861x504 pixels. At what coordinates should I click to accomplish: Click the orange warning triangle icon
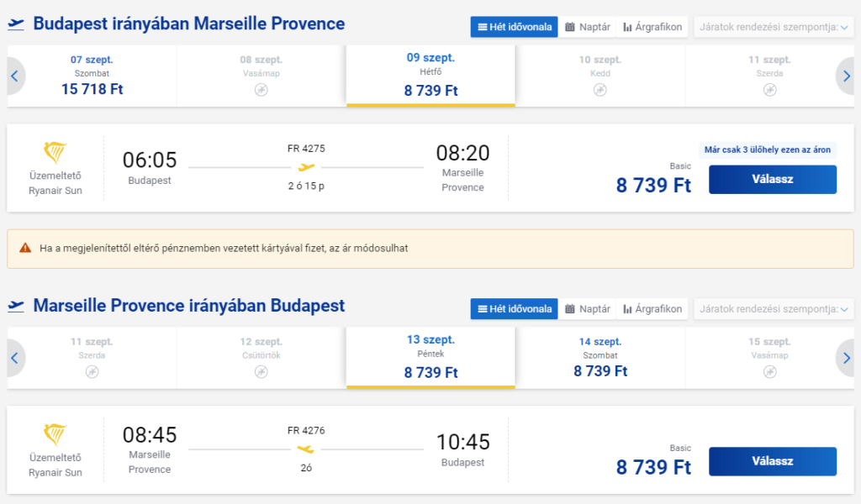[25, 249]
